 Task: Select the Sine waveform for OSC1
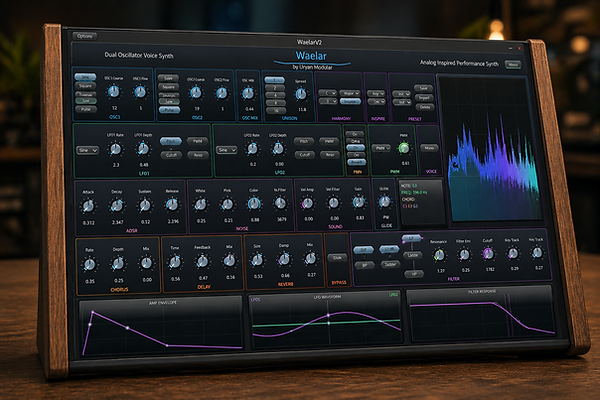pos(85,78)
